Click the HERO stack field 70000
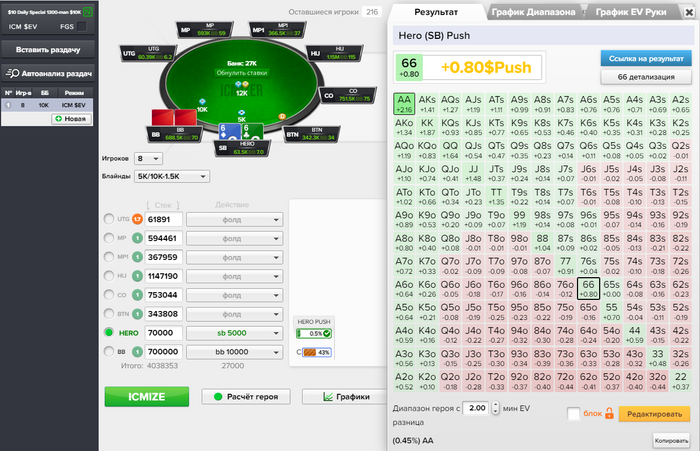Screen dimensions: 700x451 point(163,333)
